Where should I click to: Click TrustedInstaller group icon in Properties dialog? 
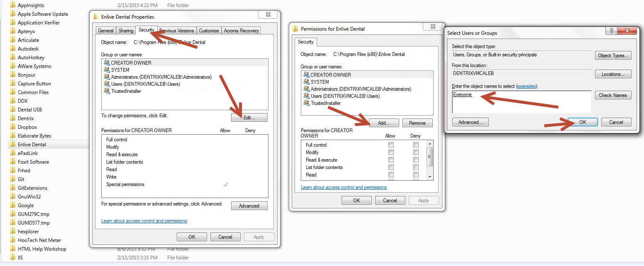coord(107,91)
